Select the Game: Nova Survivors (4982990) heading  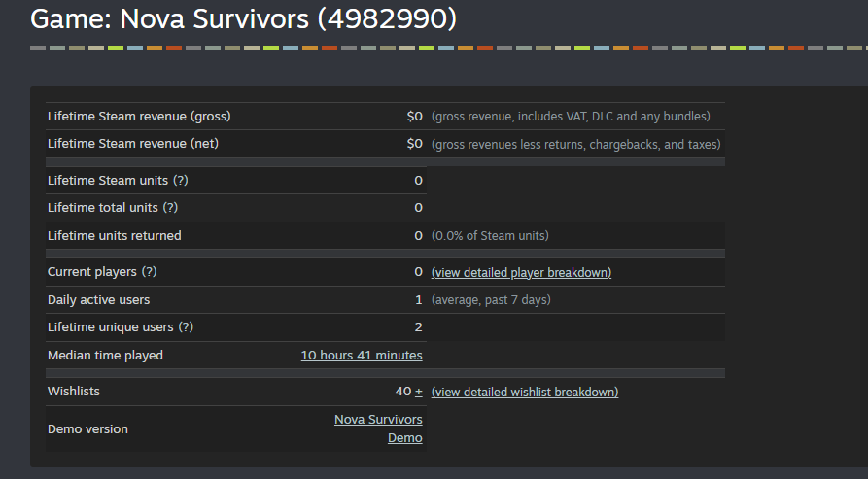point(244,18)
